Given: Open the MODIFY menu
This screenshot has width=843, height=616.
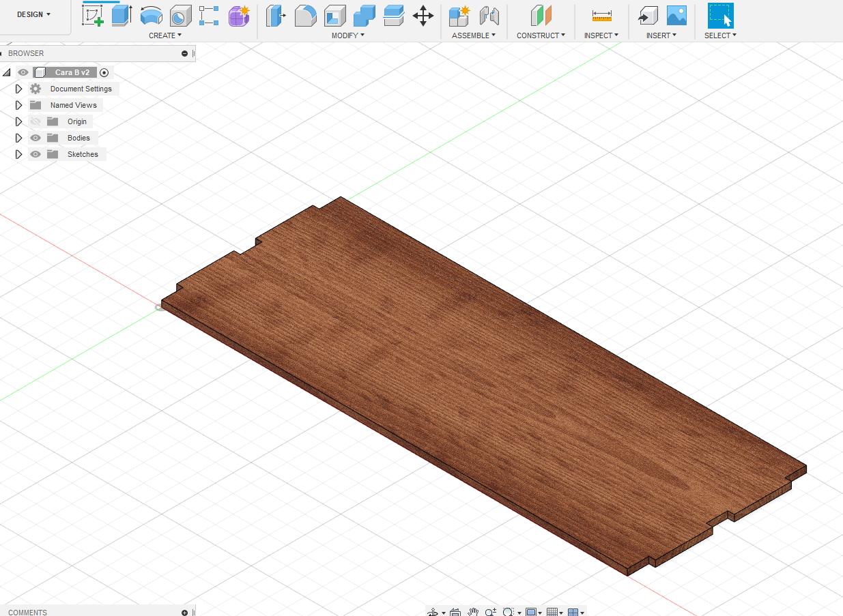Looking at the screenshot, I should tap(347, 35).
